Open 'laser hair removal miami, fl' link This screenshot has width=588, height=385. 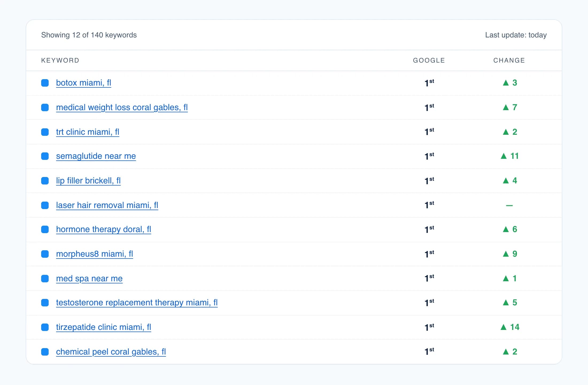click(107, 205)
